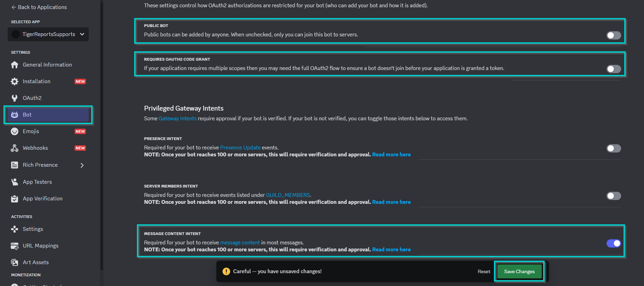Click the App Verification clipboard icon

15,199
